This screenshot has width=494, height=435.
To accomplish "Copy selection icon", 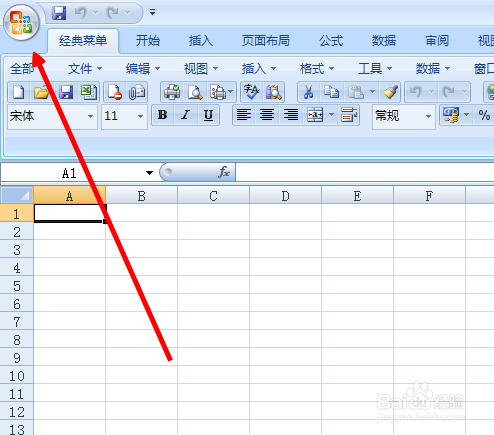I will pyautogui.click(x=331, y=92).
